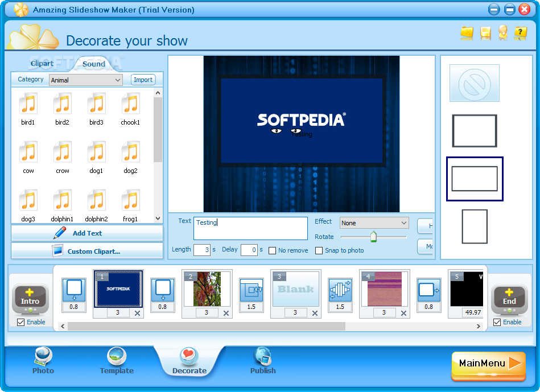Remove slide 4 with its X icon
Viewport: 540px width, 392px height.
click(x=403, y=313)
